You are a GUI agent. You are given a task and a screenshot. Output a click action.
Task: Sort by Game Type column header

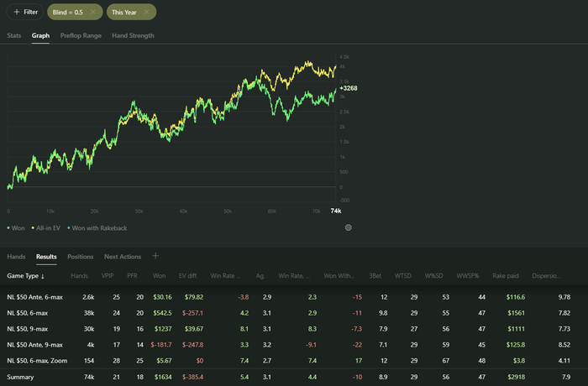point(25,276)
